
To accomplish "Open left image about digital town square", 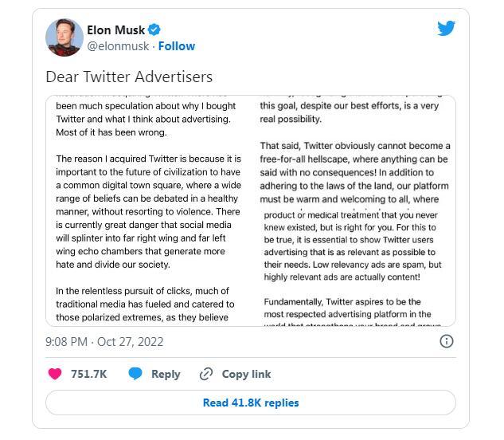I will (148, 210).
